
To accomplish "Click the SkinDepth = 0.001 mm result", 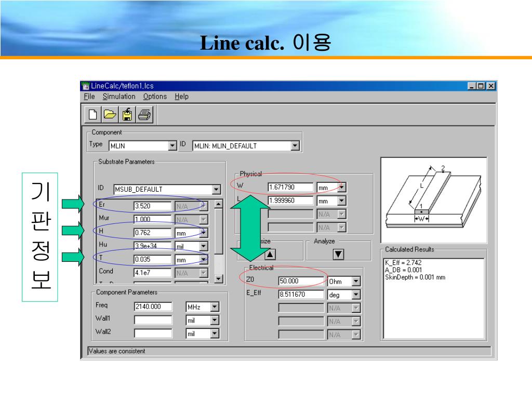I will tap(415, 277).
